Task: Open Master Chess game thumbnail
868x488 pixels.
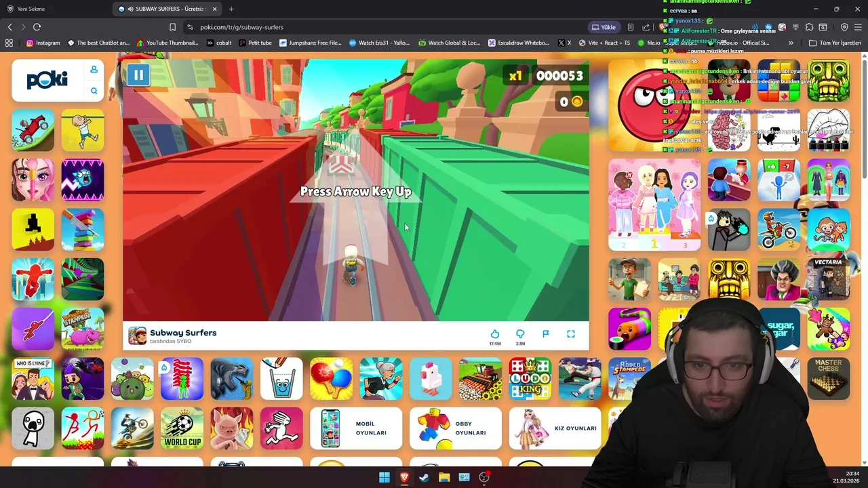Action: 829,378
